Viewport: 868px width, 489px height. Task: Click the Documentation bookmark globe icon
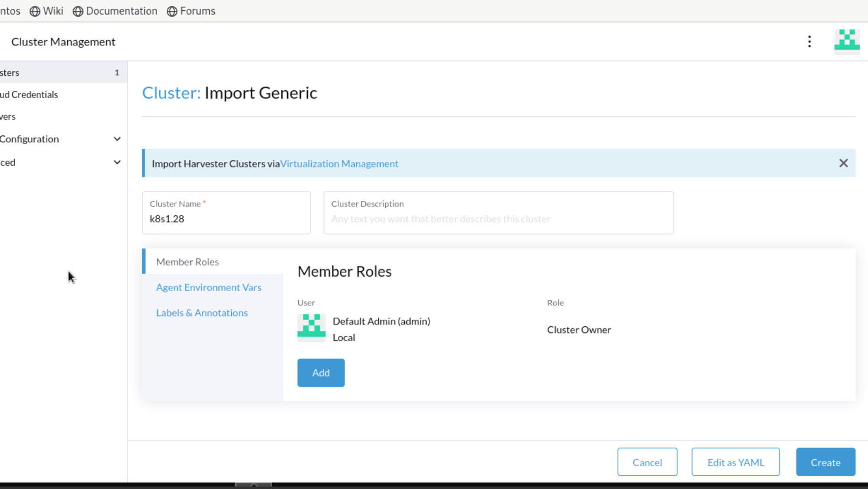point(78,11)
